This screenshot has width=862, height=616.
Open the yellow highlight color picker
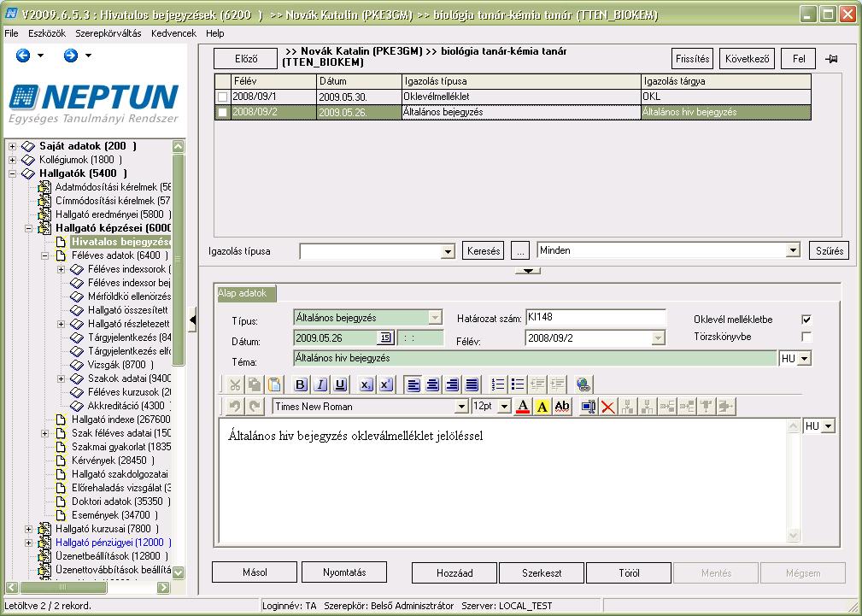click(x=542, y=407)
